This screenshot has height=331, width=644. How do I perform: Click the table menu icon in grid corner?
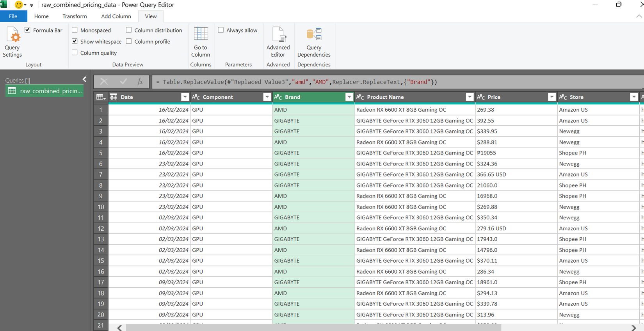click(101, 97)
